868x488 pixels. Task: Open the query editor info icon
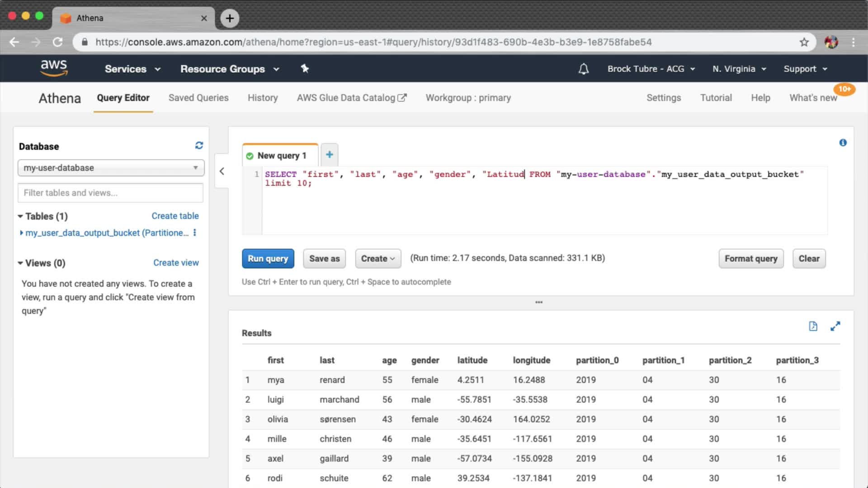pyautogui.click(x=843, y=143)
